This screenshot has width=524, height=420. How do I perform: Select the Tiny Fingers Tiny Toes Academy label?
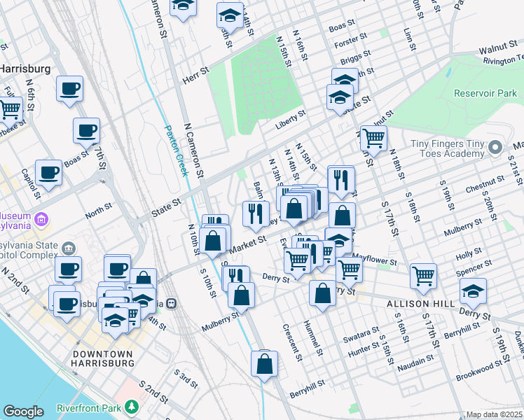tap(448, 148)
